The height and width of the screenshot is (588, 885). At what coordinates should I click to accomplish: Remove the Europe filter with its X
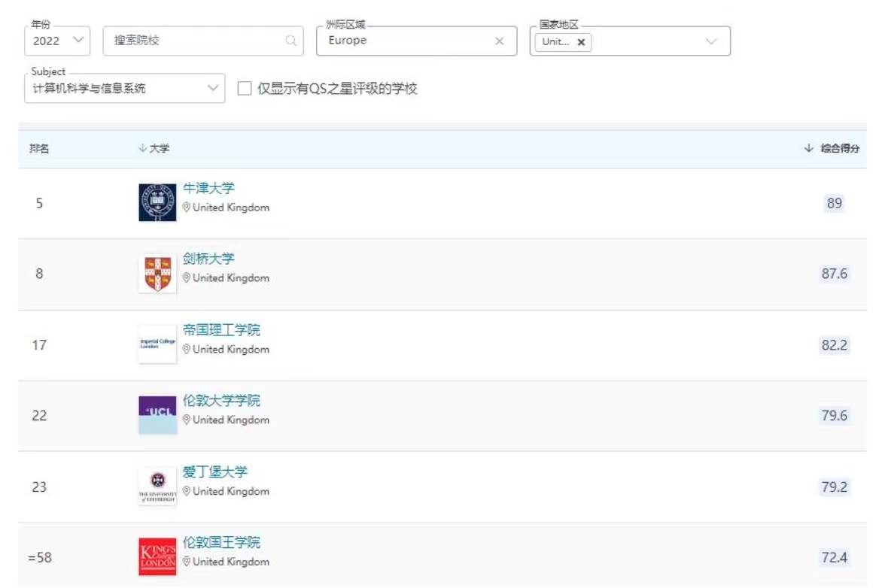[x=499, y=41]
